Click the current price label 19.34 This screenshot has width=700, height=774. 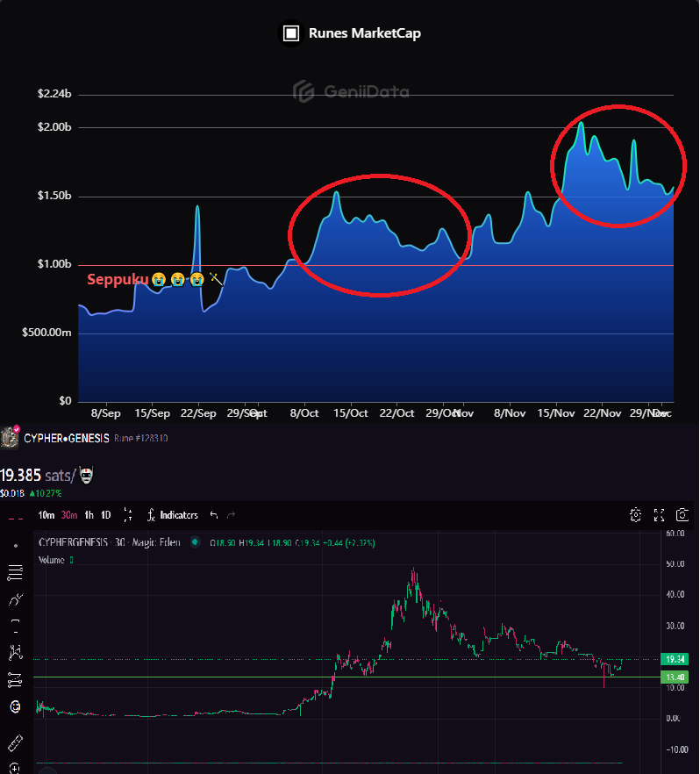point(675,659)
